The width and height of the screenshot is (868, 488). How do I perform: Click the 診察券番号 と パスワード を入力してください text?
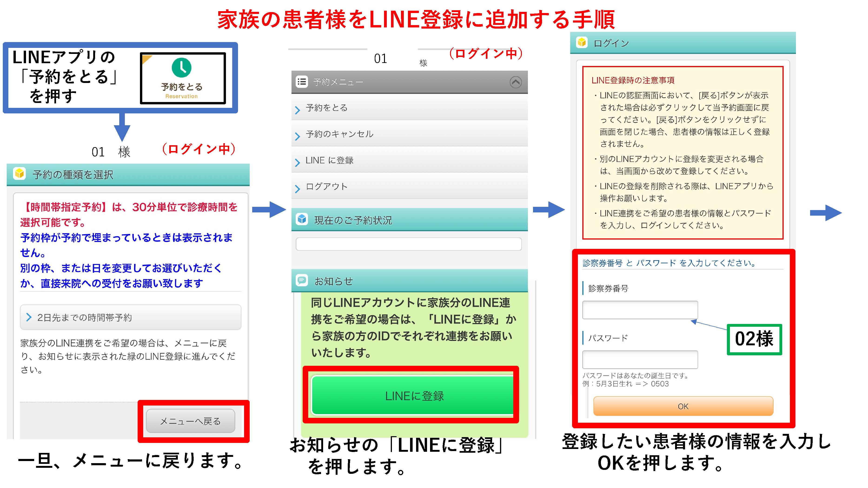669,263
